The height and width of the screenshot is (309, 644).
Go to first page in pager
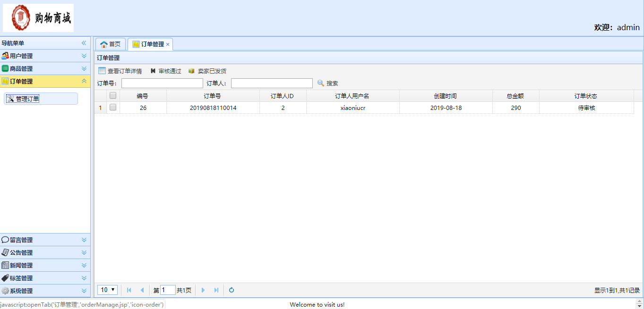click(x=129, y=290)
